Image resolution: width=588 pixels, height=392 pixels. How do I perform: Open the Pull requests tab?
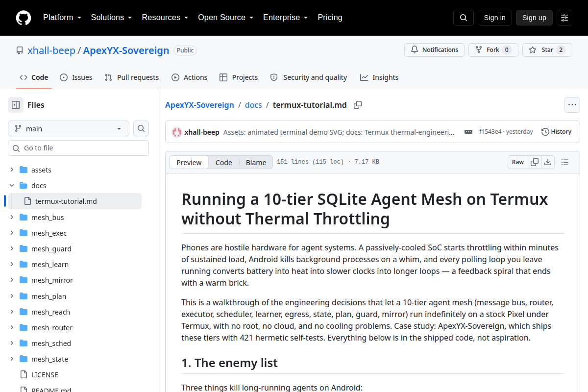(x=132, y=77)
